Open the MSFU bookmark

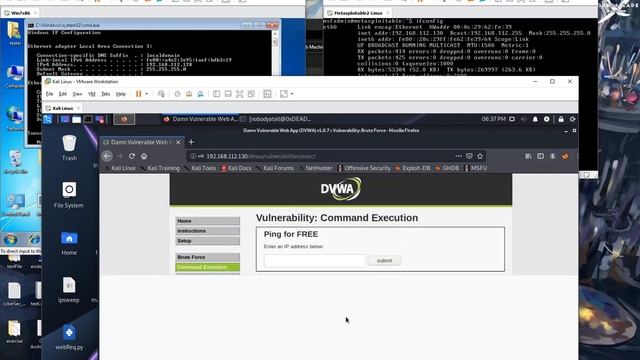(476, 168)
